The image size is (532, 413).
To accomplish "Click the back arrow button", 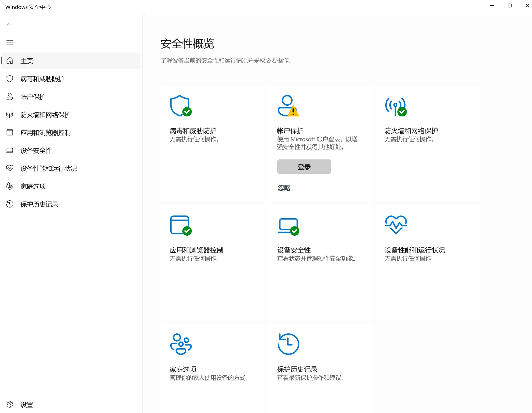I will pyautogui.click(x=10, y=25).
